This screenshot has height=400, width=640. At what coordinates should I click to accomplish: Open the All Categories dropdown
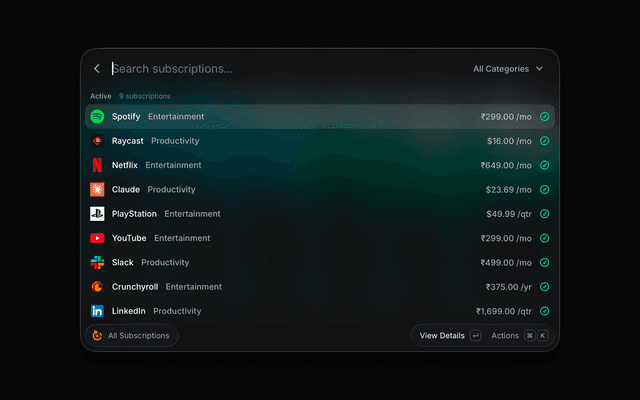tap(508, 69)
